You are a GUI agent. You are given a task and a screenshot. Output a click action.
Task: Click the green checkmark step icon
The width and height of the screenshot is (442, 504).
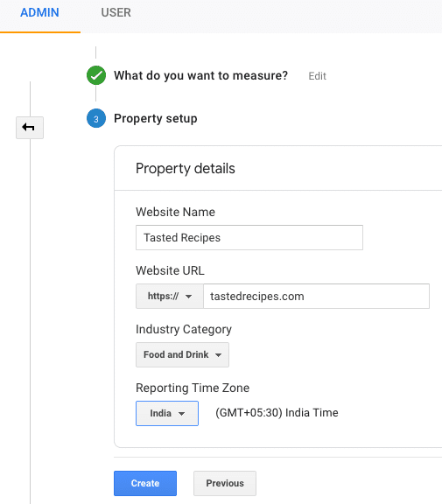[x=96, y=75]
